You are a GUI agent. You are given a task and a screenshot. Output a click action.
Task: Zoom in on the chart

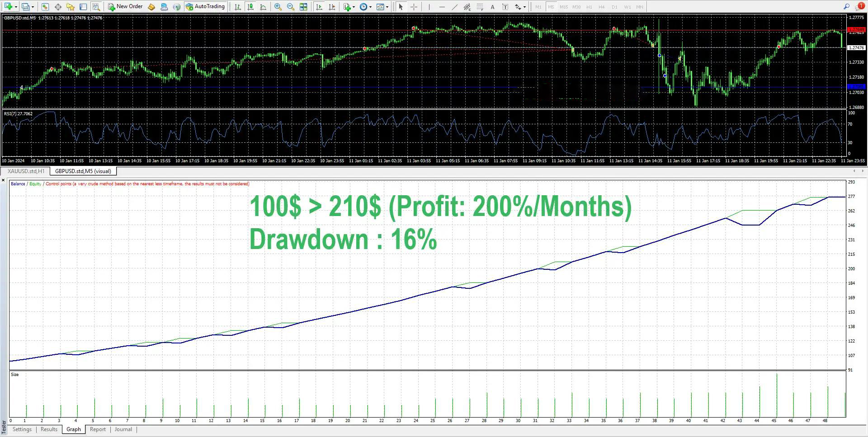(278, 7)
